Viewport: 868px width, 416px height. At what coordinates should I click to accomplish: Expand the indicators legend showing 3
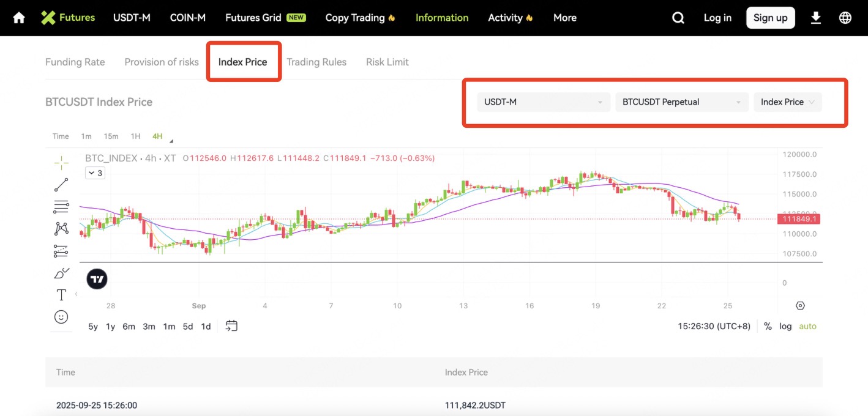pos(95,173)
